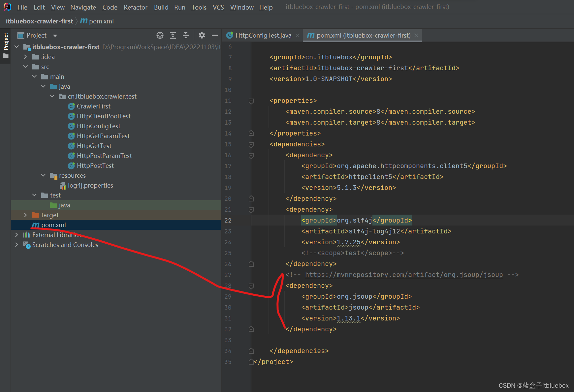
Task: Click the commented scope test line
Action: (x=352, y=253)
